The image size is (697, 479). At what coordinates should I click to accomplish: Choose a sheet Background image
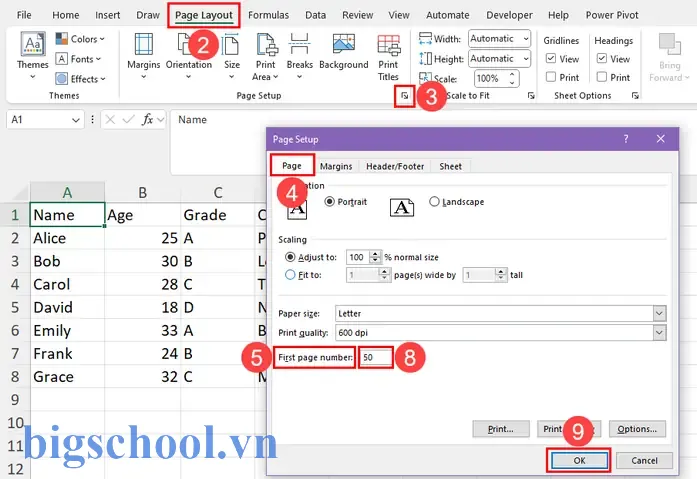pos(344,51)
